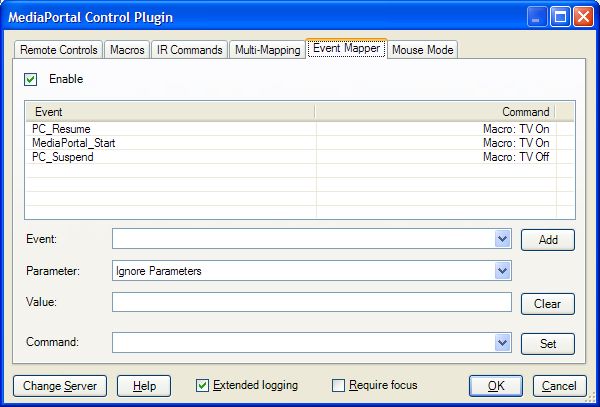Sort list by the Event column header

coord(170,112)
